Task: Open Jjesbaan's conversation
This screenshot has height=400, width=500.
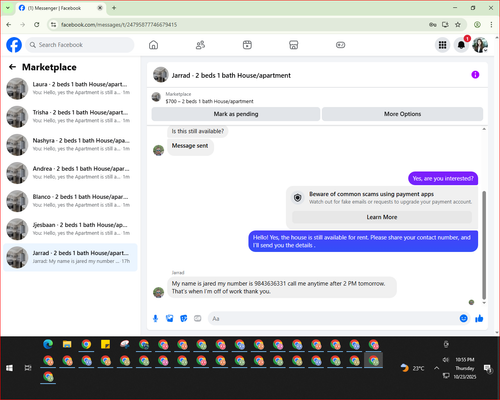Action: pyautogui.click(x=70, y=229)
